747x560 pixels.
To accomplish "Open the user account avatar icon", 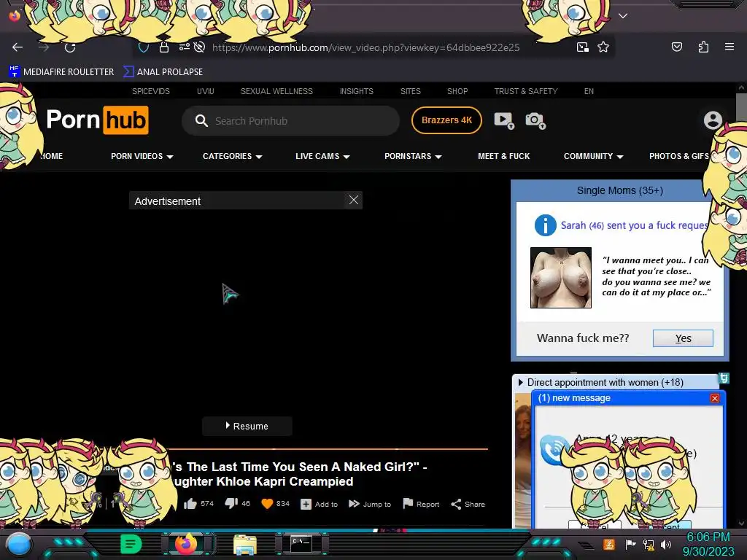I will pos(713,120).
